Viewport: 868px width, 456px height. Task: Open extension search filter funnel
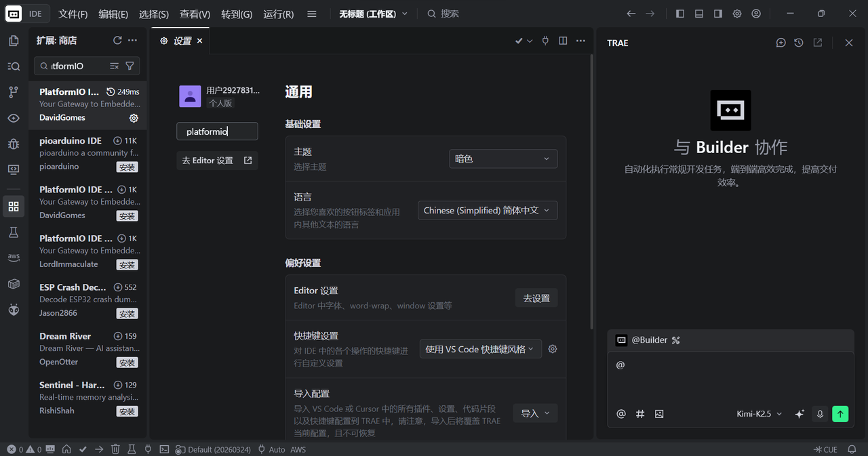click(x=130, y=66)
